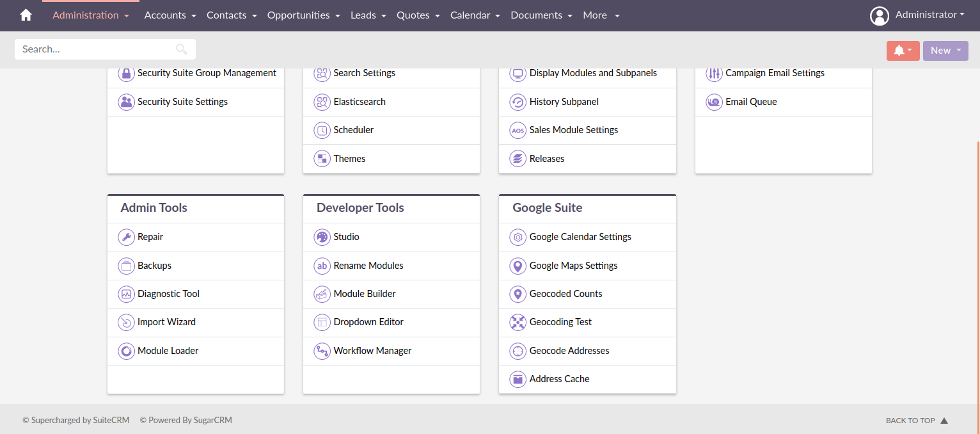Viewport: 980px width, 434px height.
Task: Open the Module Loader icon
Action: click(x=127, y=351)
